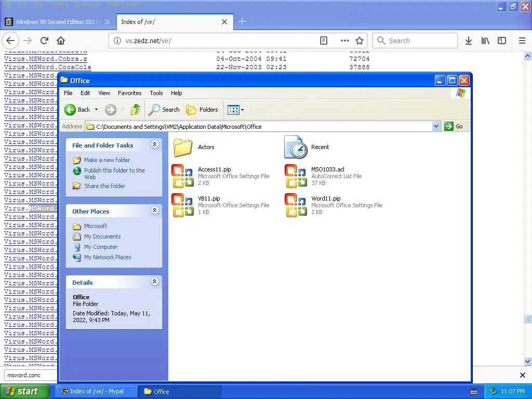Click the site information icon in URL bar
This screenshot has width=532, height=399.
pyautogui.click(x=117, y=41)
